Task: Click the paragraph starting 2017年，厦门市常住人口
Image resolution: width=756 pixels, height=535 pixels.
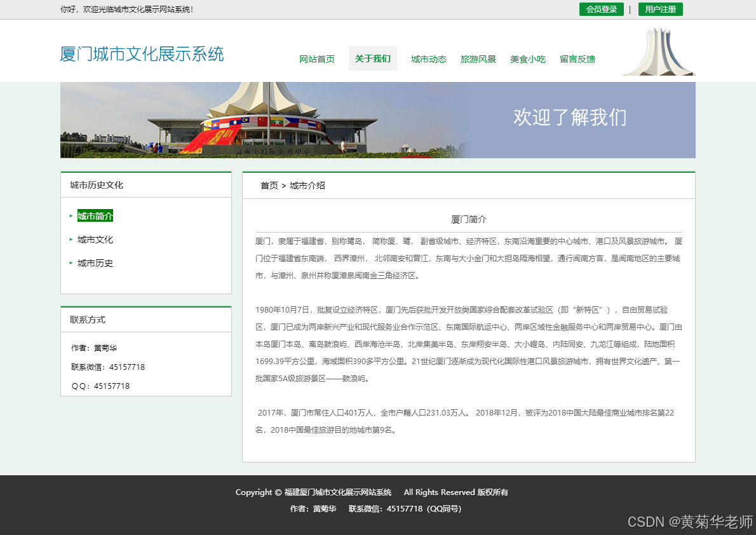Action: click(465, 421)
